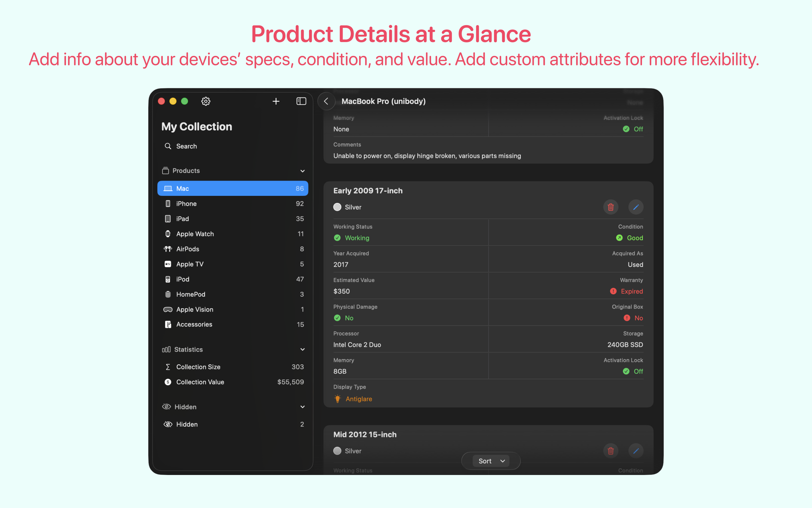
Task: Click the Acquired As Used value
Action: point(636,264)
